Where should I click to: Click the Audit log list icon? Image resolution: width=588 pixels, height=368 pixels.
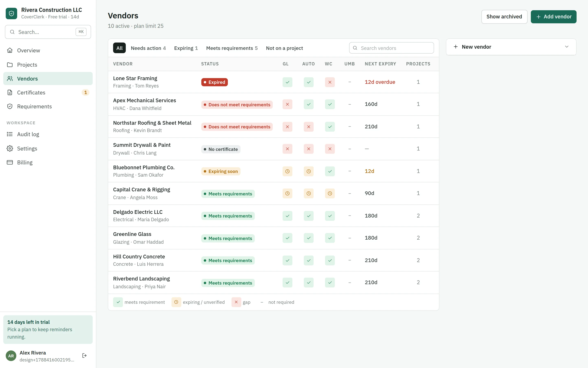pos(10,134)
